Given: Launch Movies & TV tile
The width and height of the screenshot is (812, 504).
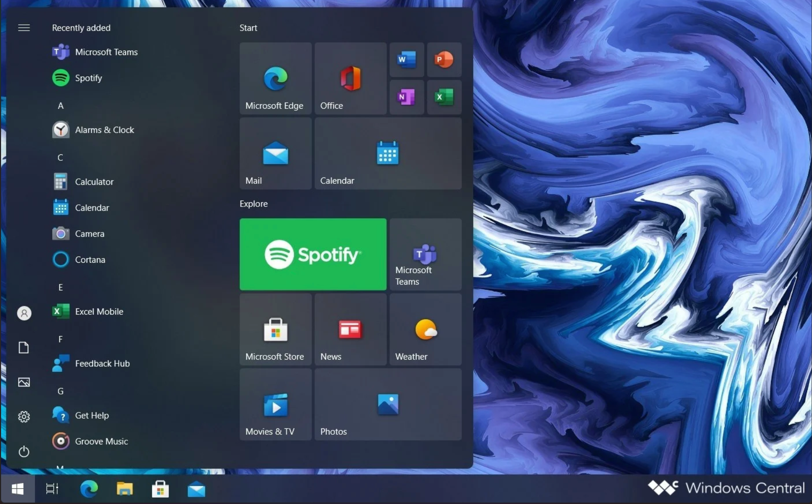Looking at the screenshot, I should 275,405.
